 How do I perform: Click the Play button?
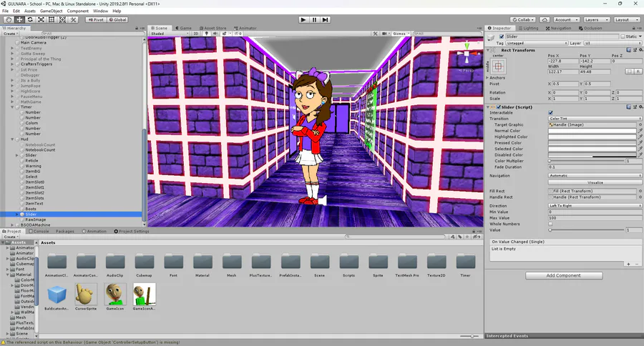tap(303, 20)
